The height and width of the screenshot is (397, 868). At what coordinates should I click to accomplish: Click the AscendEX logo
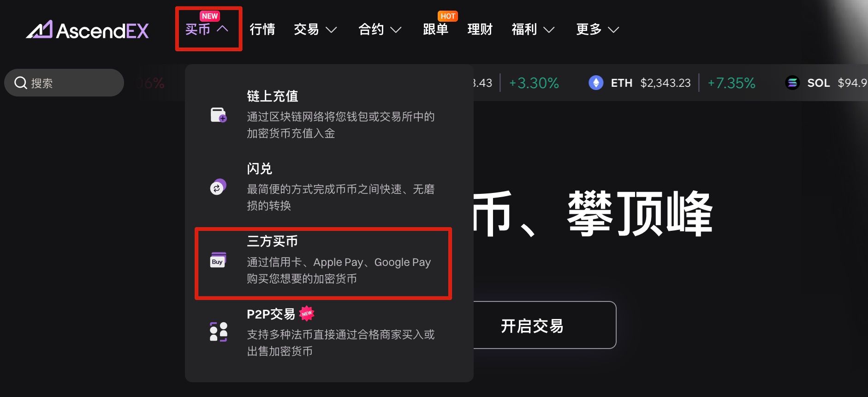88,30
